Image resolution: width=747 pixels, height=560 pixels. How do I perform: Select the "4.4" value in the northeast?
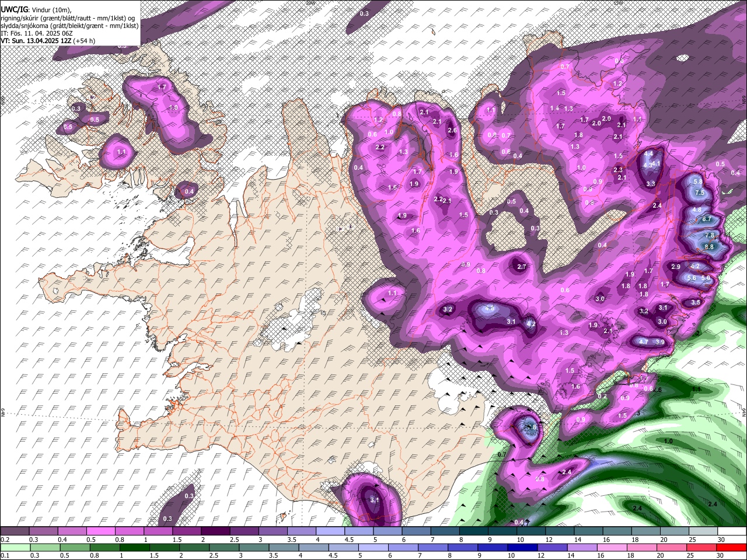click(649, 153)
